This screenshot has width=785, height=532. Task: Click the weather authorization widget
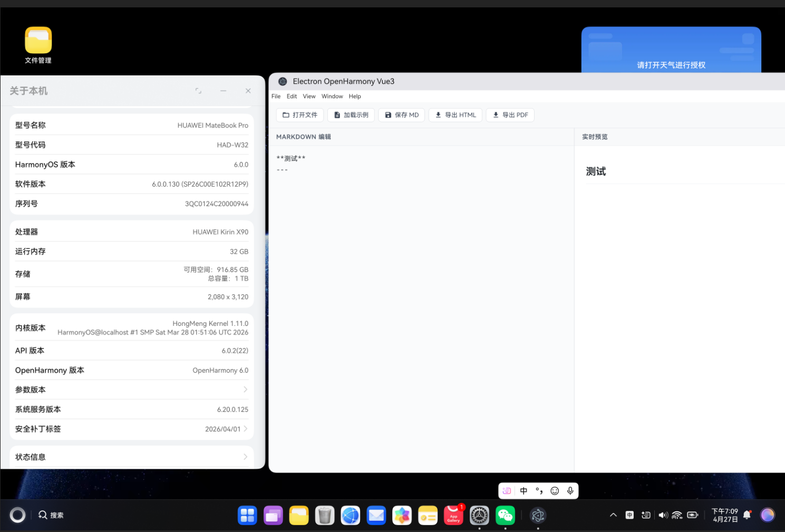pos(671,50)
